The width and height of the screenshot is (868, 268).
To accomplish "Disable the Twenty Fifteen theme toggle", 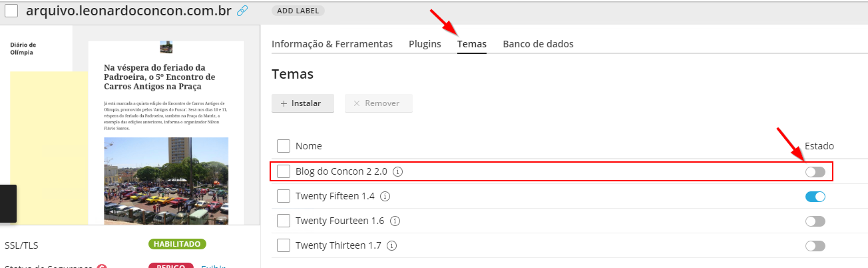I will (815, 197).
